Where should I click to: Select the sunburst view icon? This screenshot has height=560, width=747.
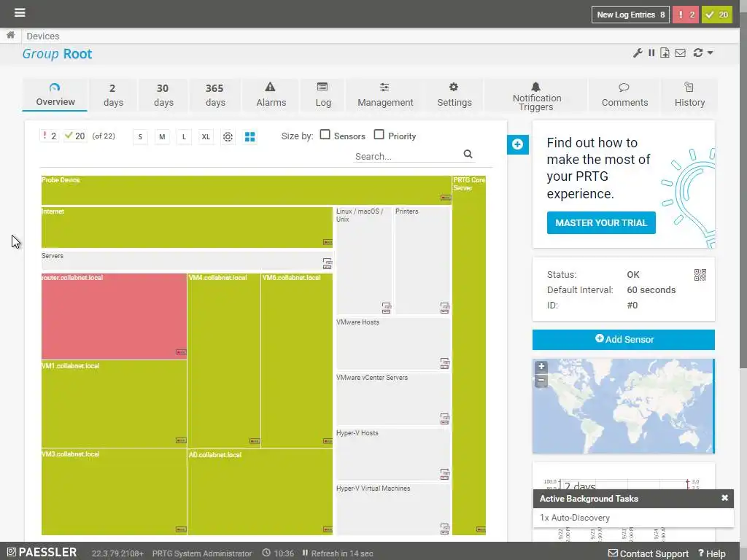click(x=228, y=137)
